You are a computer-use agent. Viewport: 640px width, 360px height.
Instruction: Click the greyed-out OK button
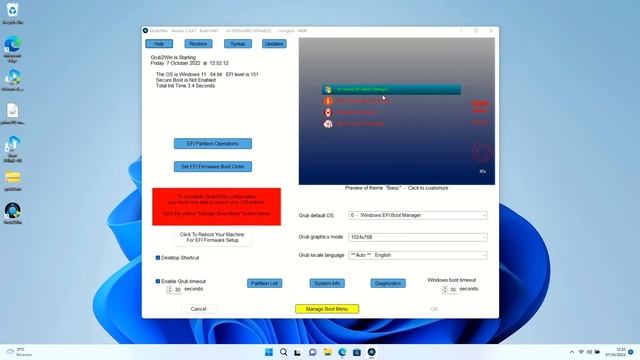(434, 309)
